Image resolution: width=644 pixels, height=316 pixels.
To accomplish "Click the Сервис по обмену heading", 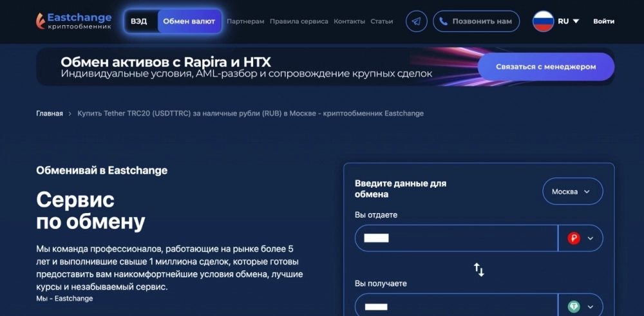I will [x=90, y=211].
